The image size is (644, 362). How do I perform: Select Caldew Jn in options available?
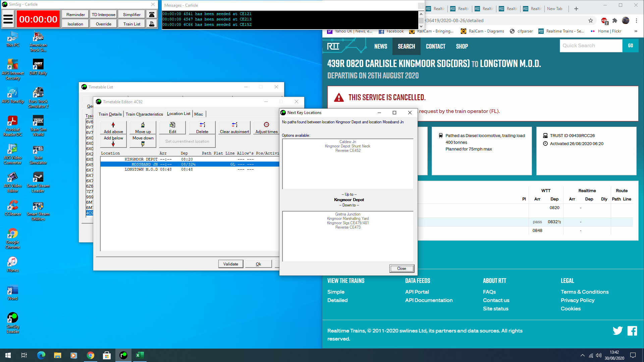coord(348,142)
